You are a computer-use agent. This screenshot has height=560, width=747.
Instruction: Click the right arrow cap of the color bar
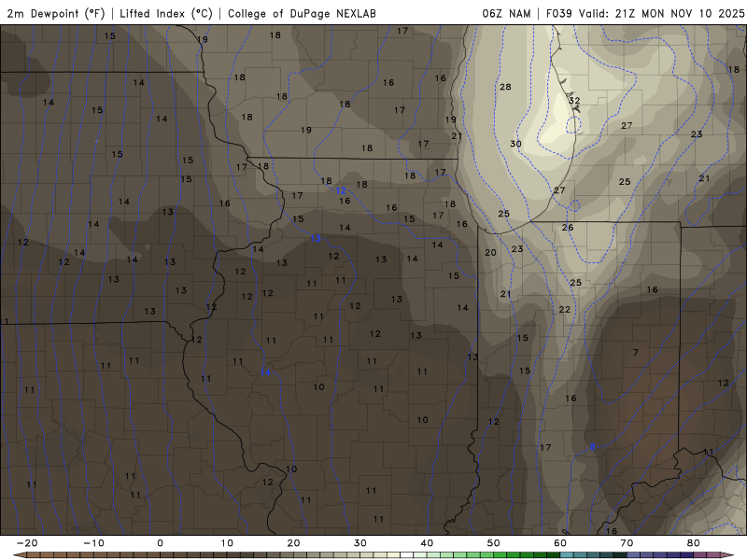coord(727,555)
